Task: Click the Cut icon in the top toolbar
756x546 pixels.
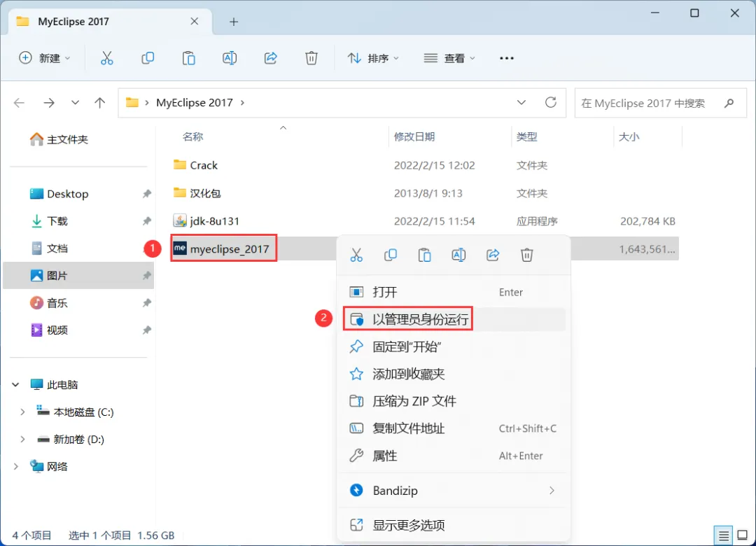Action: click(106, 58)
